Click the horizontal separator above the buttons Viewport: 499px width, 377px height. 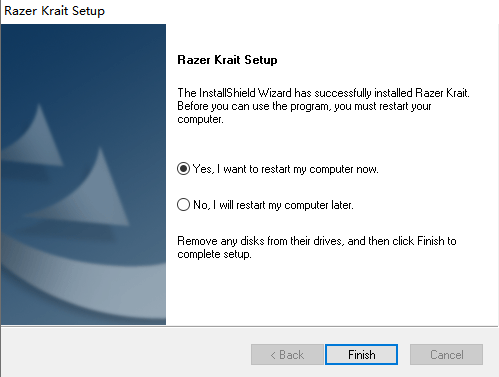click(x=249, y=326)
